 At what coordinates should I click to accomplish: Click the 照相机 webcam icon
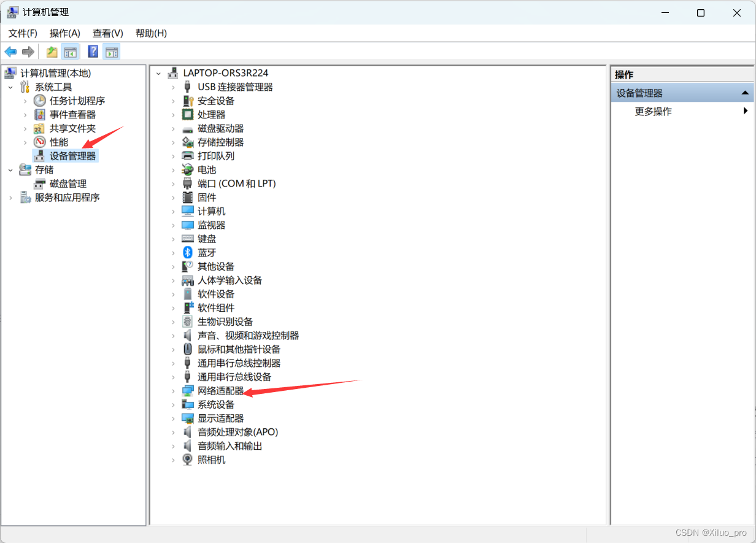point(188,460)
